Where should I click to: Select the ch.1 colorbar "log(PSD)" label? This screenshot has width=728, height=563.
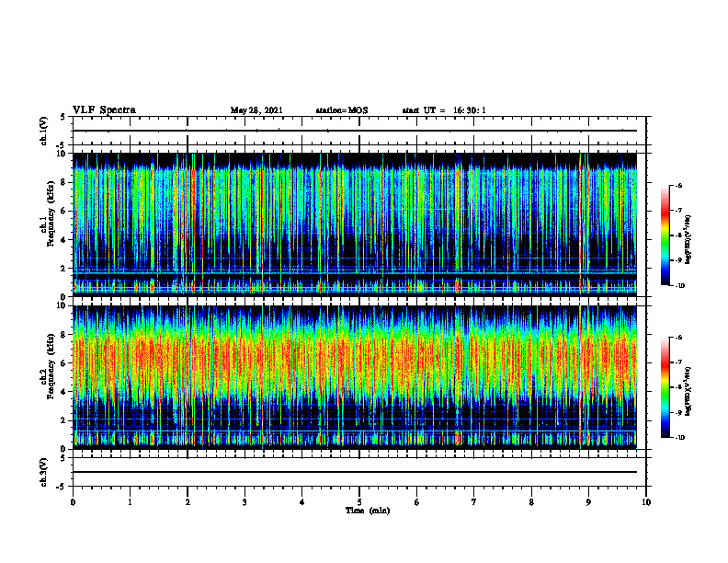click(688, 239)
